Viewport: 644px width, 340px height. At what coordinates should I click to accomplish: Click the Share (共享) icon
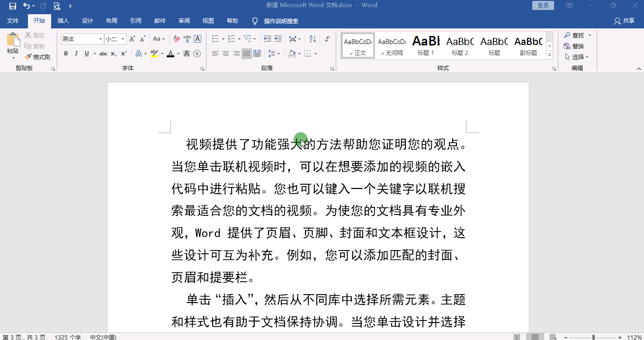[x=624, y=21]
